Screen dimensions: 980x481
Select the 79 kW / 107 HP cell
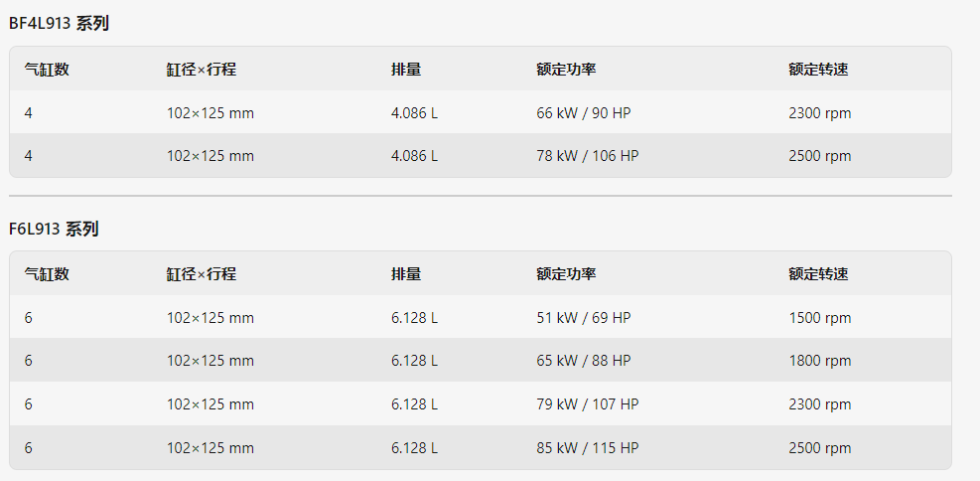pyautogui.click(x=588, y=404)
